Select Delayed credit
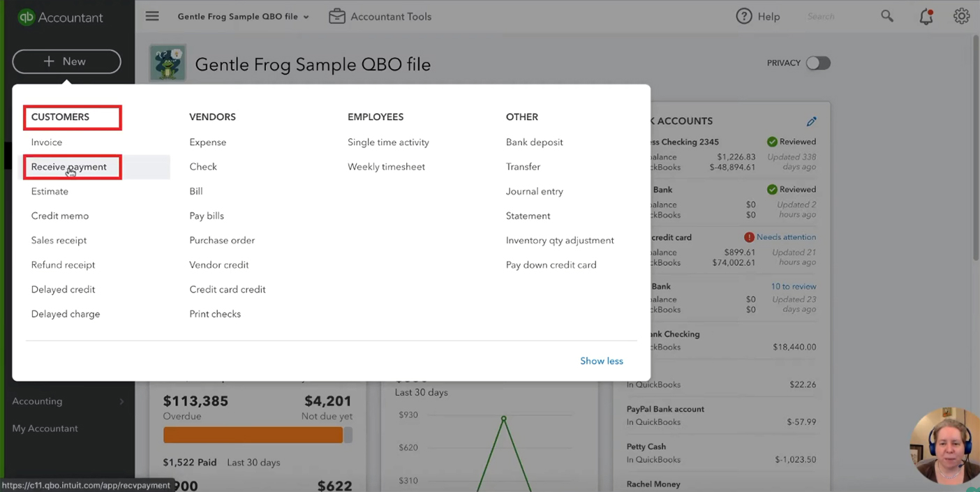Viewport: 980px width, 492px height. (x=63, y=290)
